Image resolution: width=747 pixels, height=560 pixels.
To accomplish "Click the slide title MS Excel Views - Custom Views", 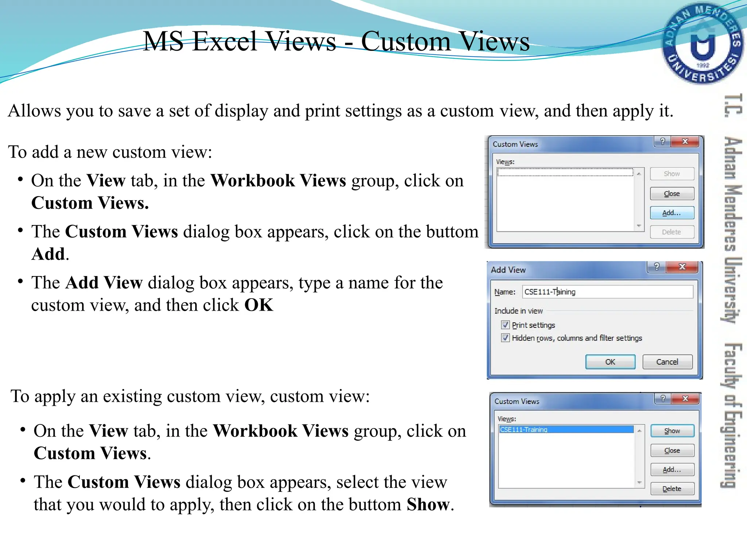I will tap(336, 41).
